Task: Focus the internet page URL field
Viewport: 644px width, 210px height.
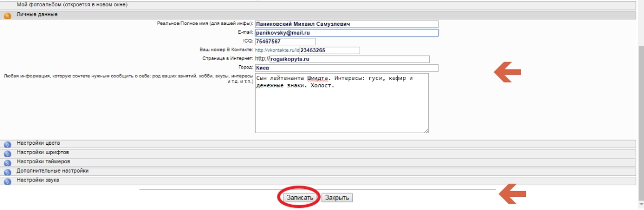Action: tap(350, 59)
